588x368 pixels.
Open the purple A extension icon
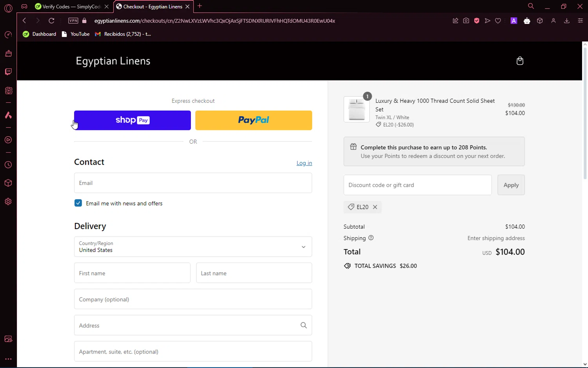(x=514, y=21)
